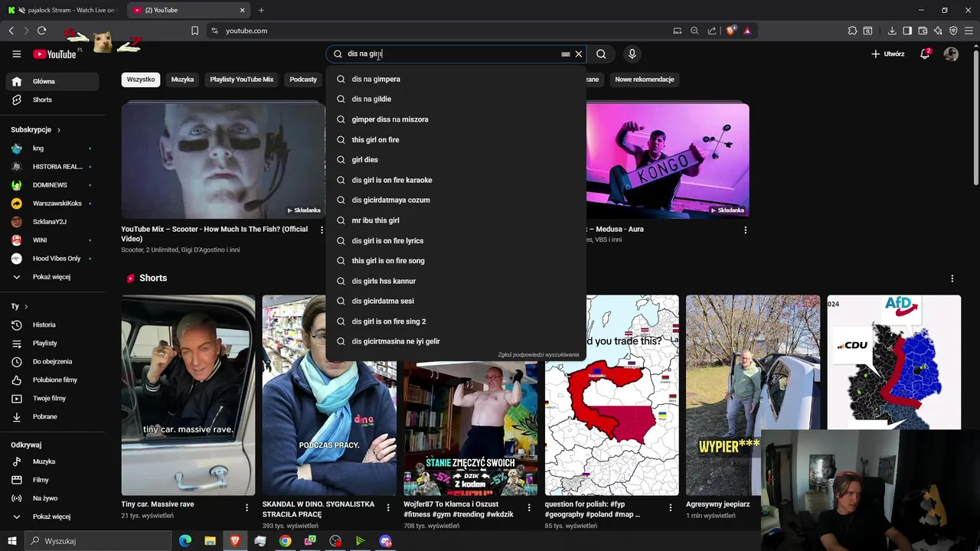
Task: Select Nowe rekomendacje chip
Action: tap(645, 80)
